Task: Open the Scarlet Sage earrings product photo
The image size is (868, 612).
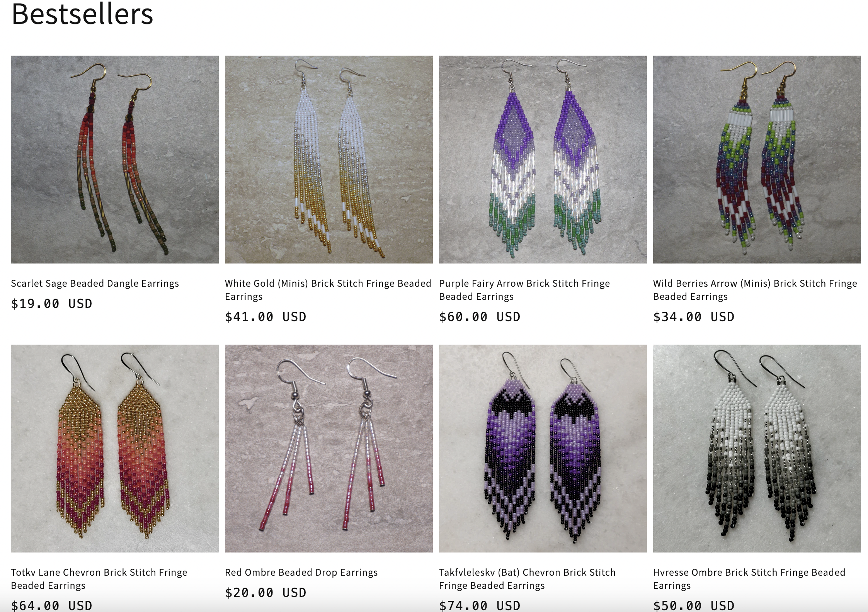Action: [115, 160]
